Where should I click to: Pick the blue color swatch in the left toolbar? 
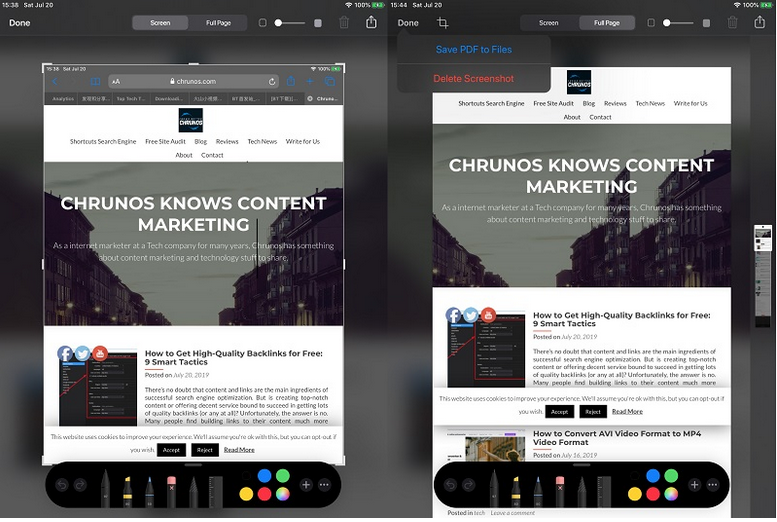point(265,476)
